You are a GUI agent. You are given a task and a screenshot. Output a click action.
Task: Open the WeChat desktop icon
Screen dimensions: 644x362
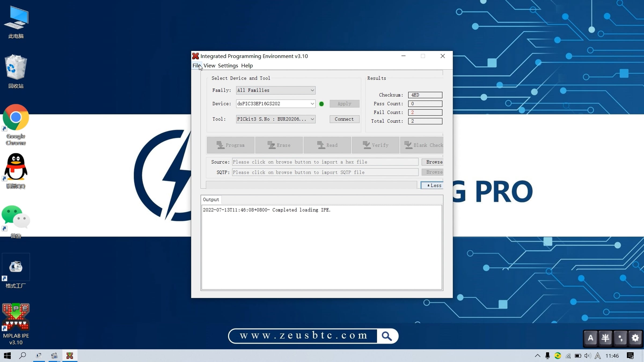(16, 217)
